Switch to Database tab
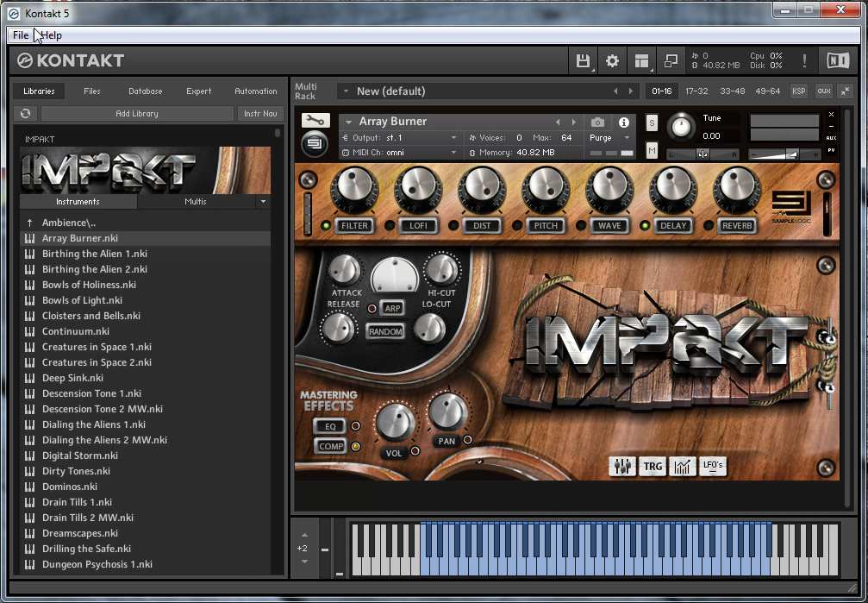The width and height of the screenshot is (868, 603). click(x=145, y=91)
